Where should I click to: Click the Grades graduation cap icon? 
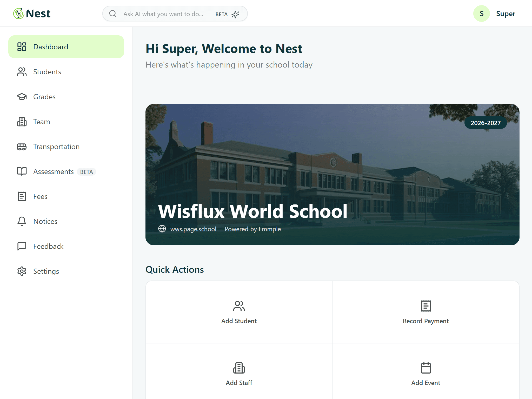coord(22,97)
